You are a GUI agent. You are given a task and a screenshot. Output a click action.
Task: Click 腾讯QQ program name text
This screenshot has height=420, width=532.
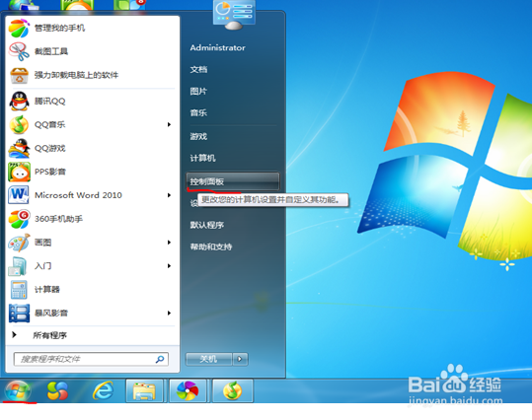50,101
